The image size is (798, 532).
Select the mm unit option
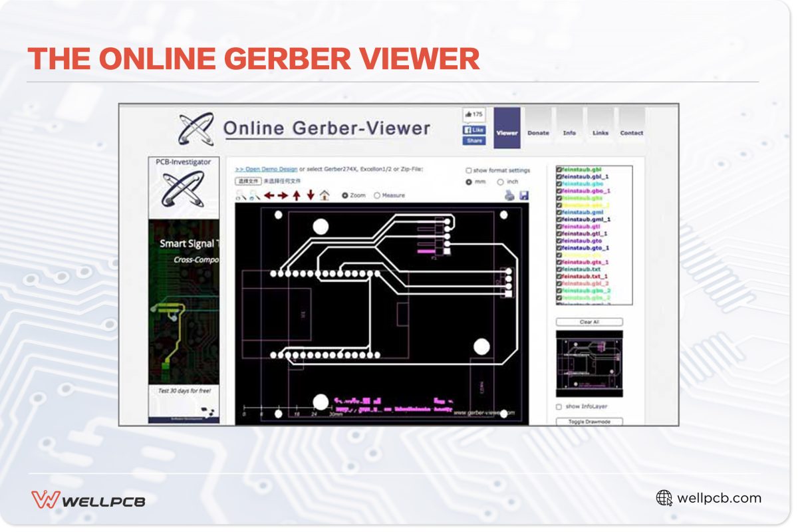(469, 182)
